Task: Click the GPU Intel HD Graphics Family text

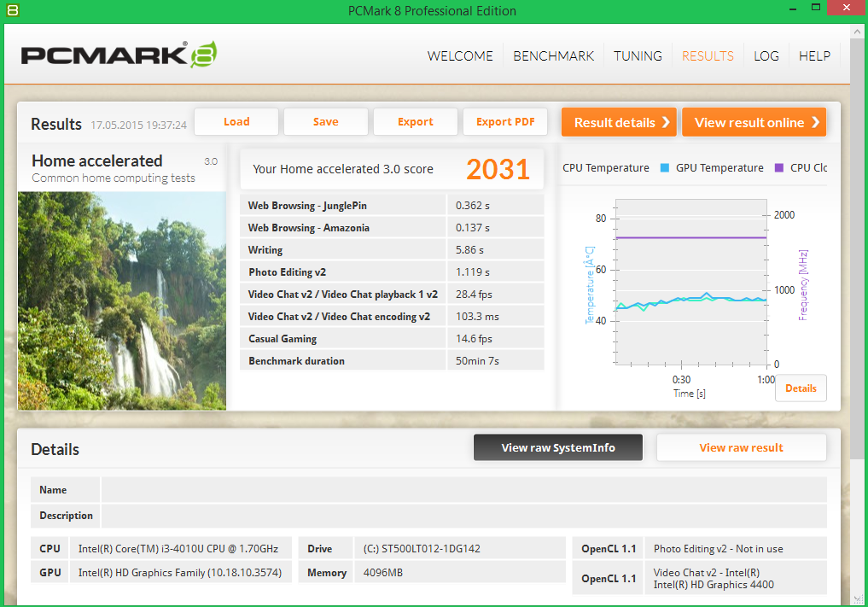Action: tap(180, 572)
